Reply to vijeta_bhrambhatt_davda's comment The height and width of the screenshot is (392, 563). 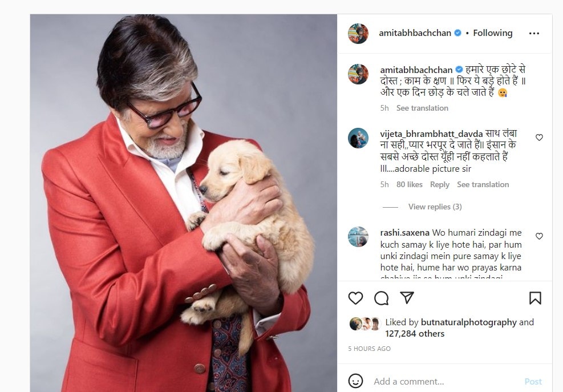[440, 184]
